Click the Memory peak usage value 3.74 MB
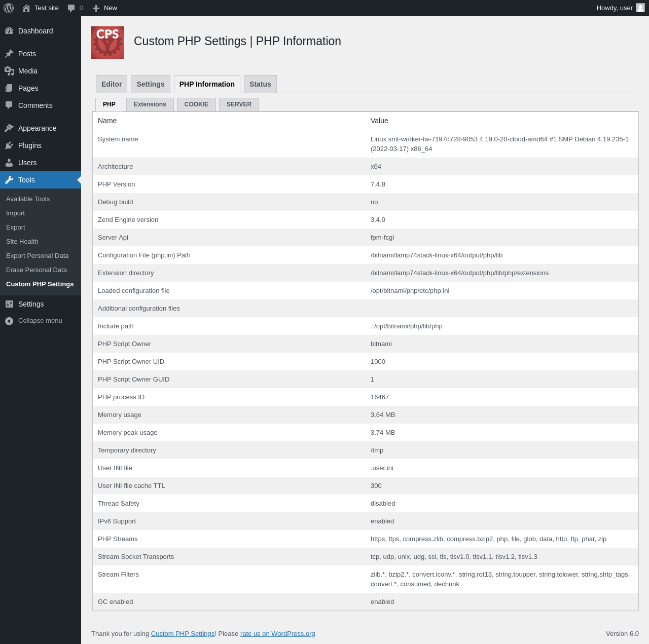Image resolution: width=649 pixels, height=644 pixels. pyautogui.click(x=383, y=433)
